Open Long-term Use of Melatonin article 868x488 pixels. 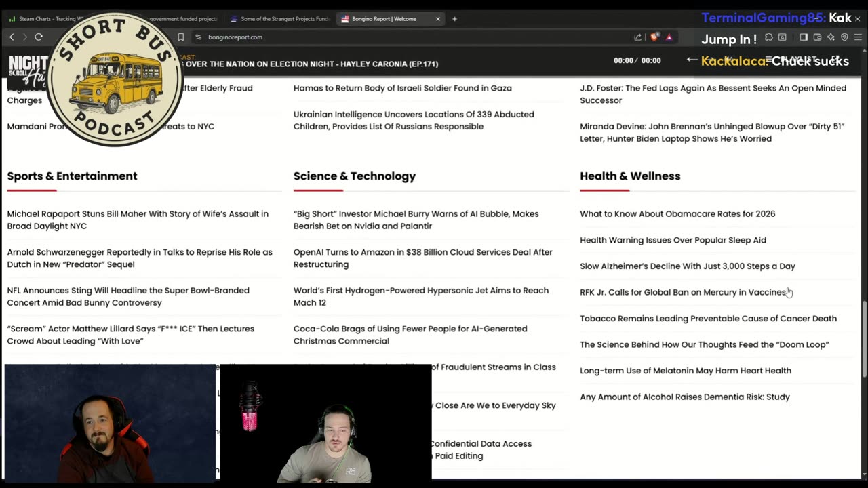(686, 371)
